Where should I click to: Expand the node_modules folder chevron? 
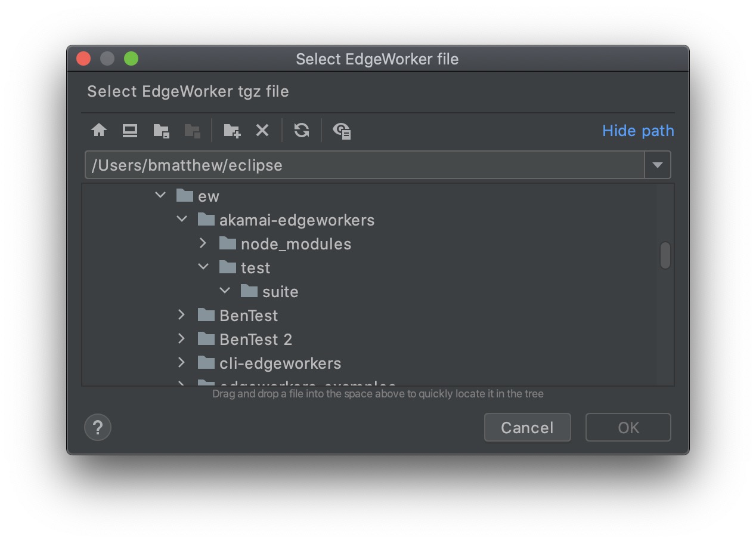click(x=203, y=243)
